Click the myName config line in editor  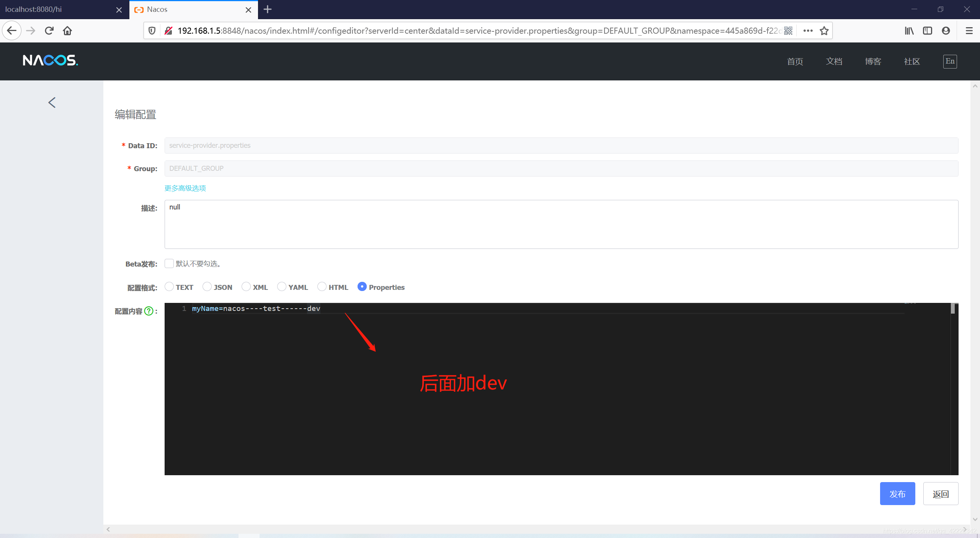(256, 309)
